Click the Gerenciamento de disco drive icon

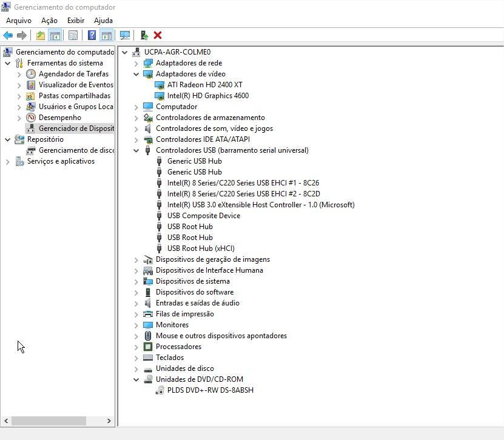point(31,150)
